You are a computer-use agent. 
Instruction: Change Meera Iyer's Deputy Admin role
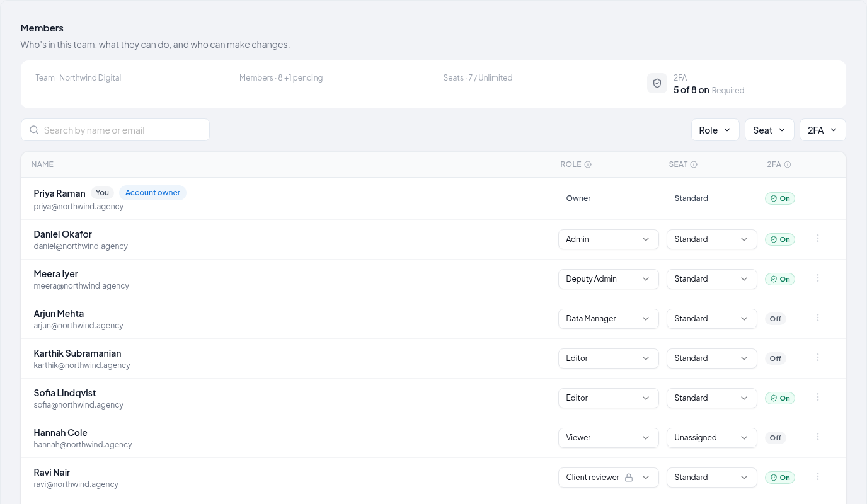609,279
